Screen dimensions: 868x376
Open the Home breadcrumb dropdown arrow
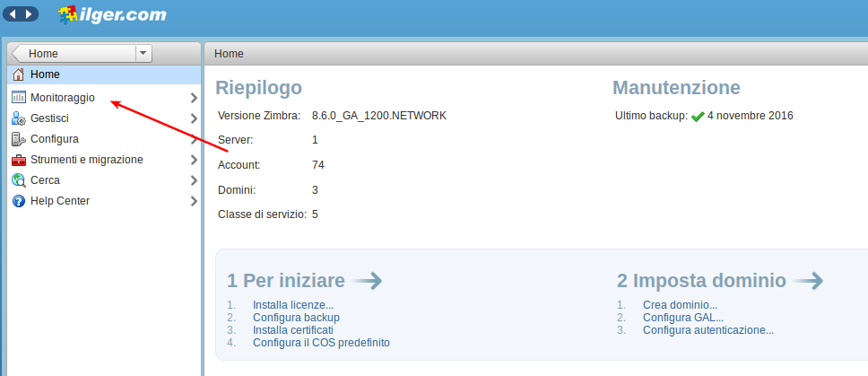[x=143, y=53]
